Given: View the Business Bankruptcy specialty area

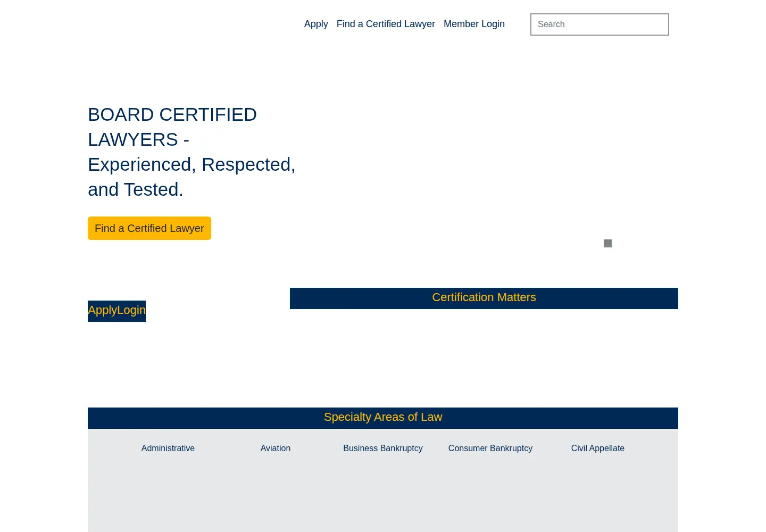Looking at the screenshot, I should click(x=383, y=448).
